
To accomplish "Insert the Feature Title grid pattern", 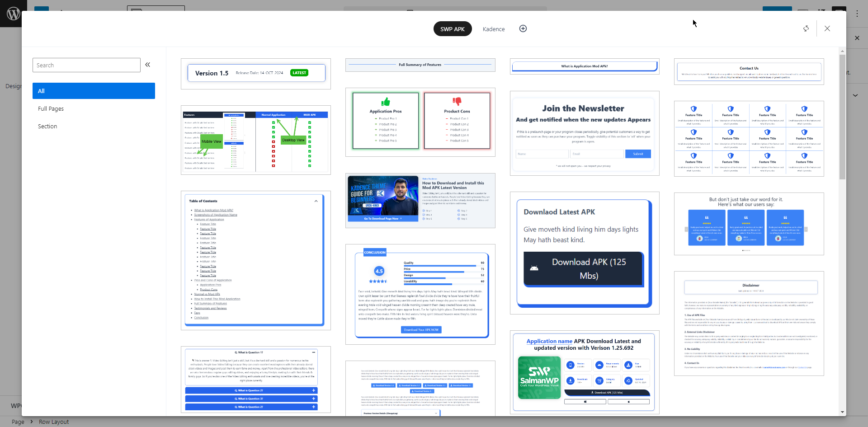I will click(749, 139).
